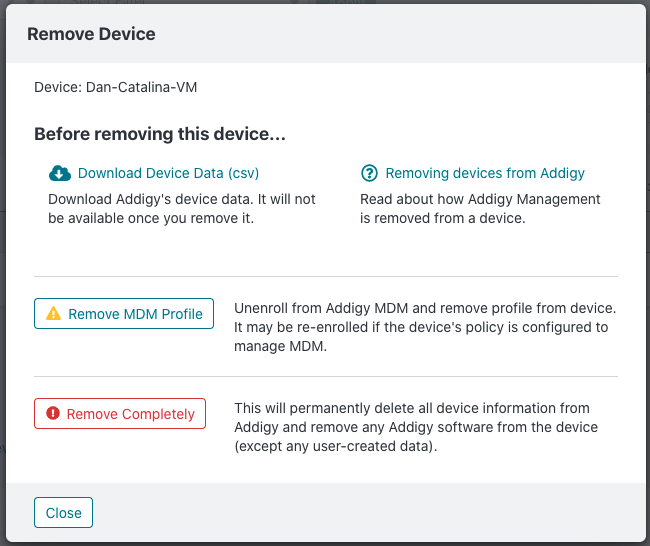The image size is (650, 546).
Task: Click the word csv in the download link
Action: (x=243, y=173)
